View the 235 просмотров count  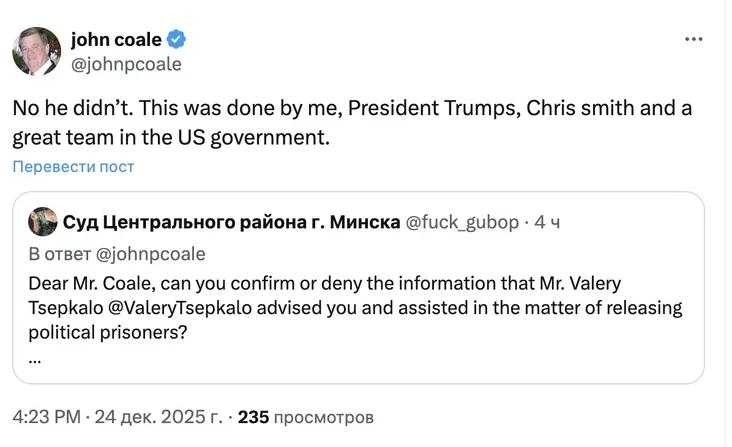point(306,415)
